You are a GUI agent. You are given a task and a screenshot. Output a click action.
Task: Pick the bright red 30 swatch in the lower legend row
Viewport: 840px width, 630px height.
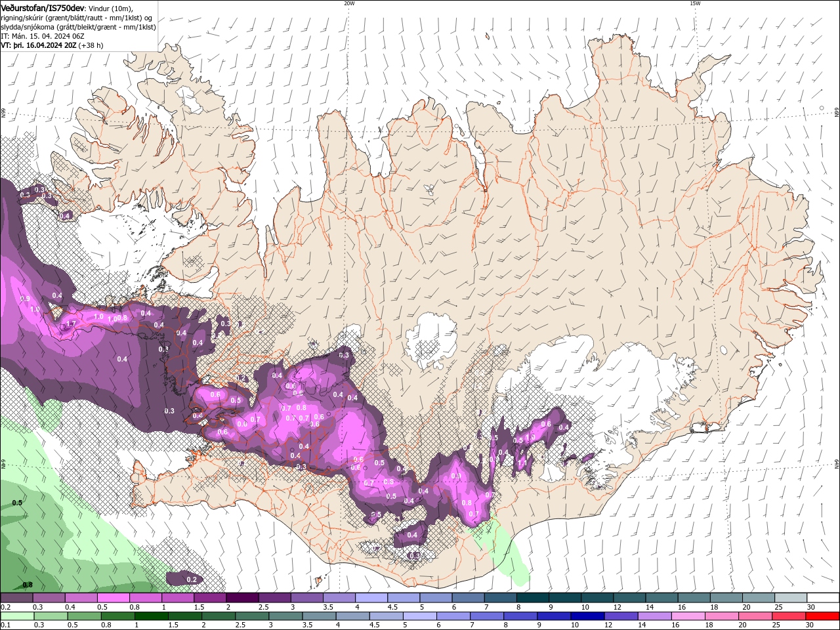822,616
